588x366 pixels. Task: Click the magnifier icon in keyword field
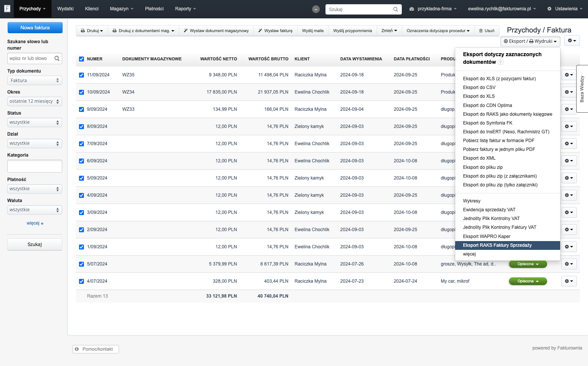point(57,58)
